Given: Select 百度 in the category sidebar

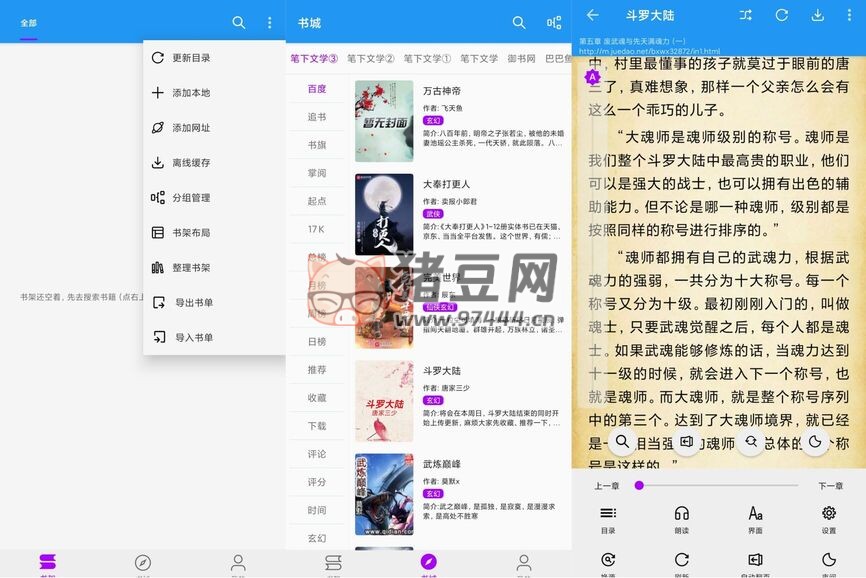Looking at the screenshot, I should pos(317,89).
